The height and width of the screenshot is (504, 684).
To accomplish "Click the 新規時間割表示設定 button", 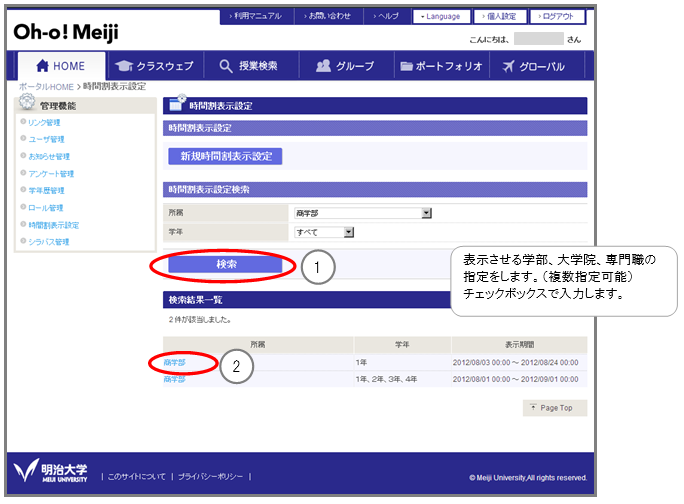I will point(225,156).
